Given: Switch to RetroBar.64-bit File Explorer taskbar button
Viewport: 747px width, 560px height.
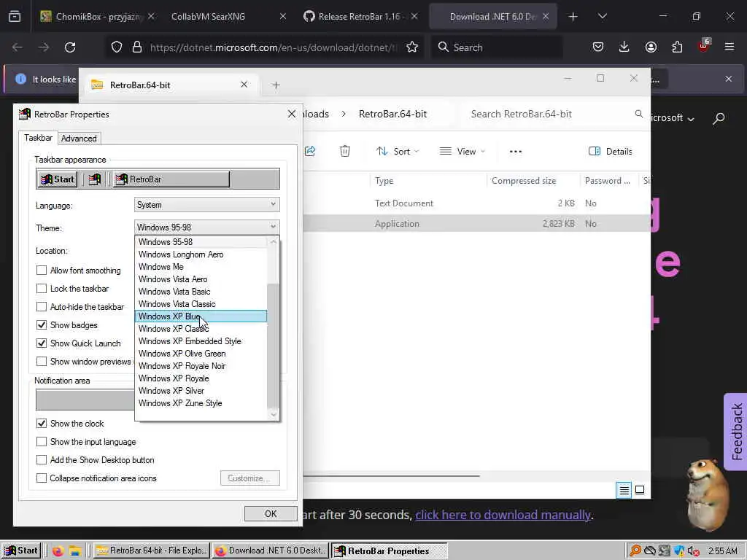Looking at the screenshot, I should (152, 551).
